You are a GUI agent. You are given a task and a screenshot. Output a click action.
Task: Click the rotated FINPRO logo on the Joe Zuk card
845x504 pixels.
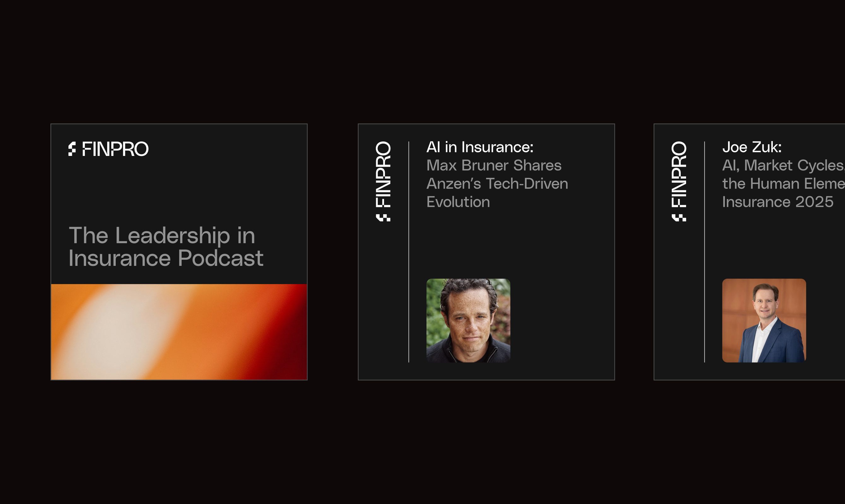pyautogui.click(x=679, y=174)
